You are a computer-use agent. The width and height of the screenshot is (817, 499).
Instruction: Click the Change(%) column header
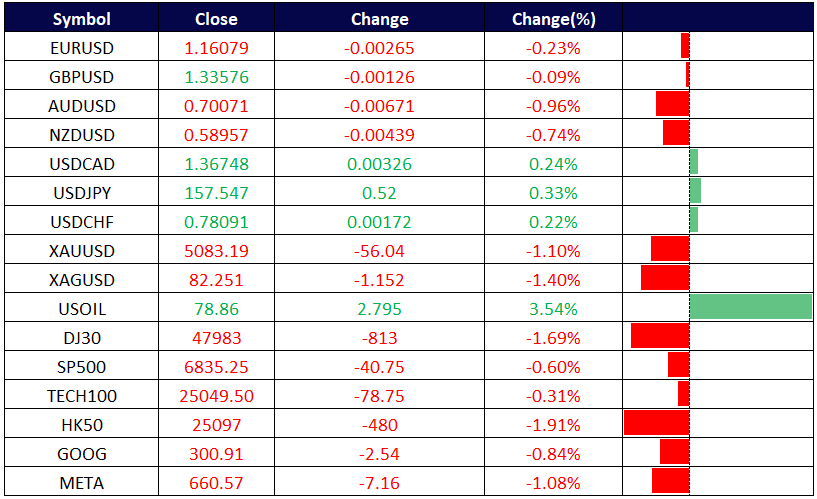pos(553,19)
